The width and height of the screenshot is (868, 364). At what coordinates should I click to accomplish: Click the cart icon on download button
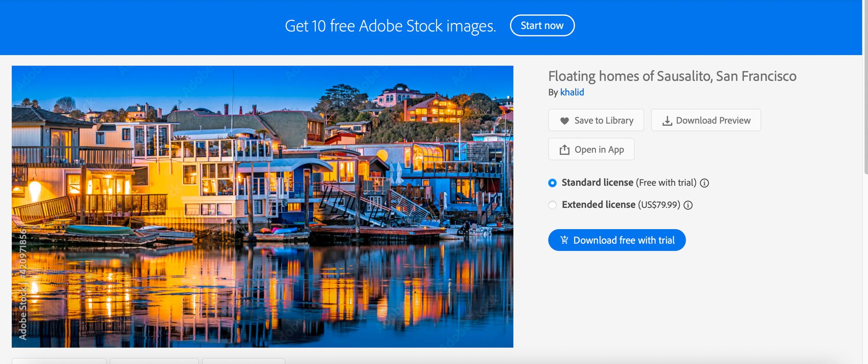(x=564, y=239)
